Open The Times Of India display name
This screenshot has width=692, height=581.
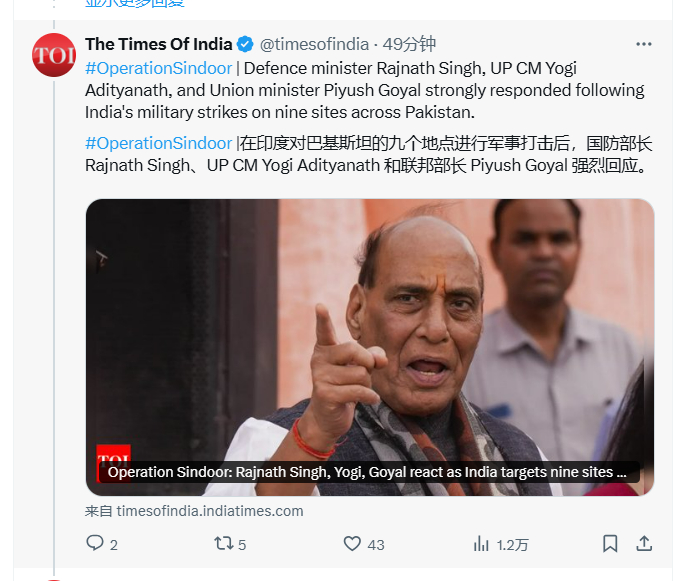tap(158, 44)
